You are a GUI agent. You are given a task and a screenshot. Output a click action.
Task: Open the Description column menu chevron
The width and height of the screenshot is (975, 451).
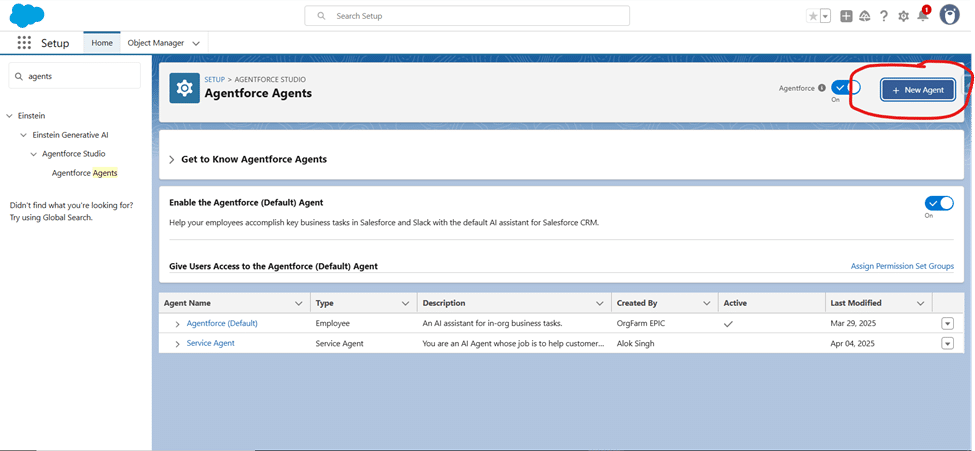(599, 304)
